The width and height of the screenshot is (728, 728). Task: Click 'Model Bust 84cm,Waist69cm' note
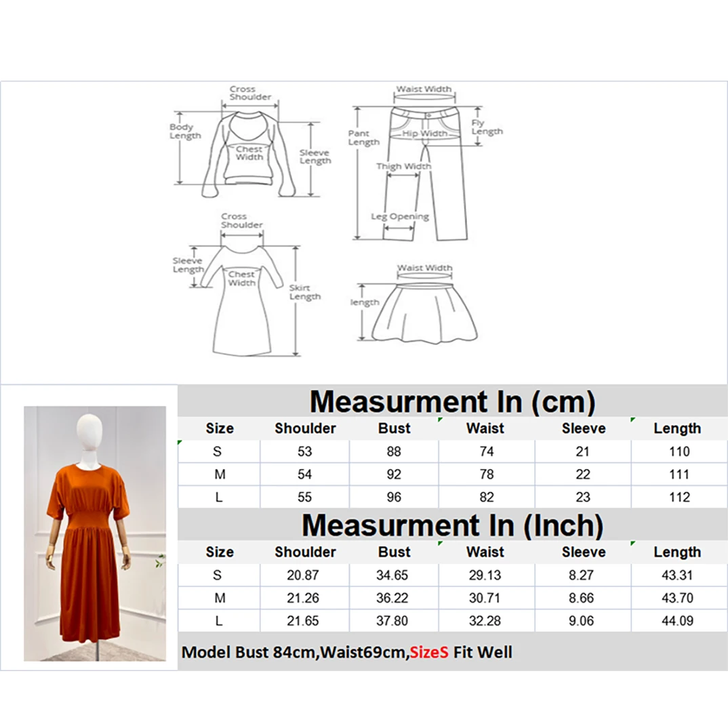pos(295,652)
